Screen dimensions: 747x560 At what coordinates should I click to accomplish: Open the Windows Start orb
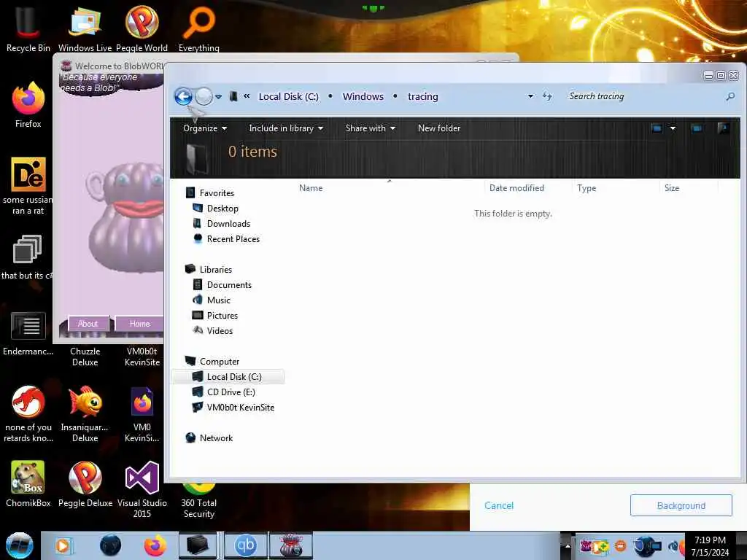tap(20, 545)
